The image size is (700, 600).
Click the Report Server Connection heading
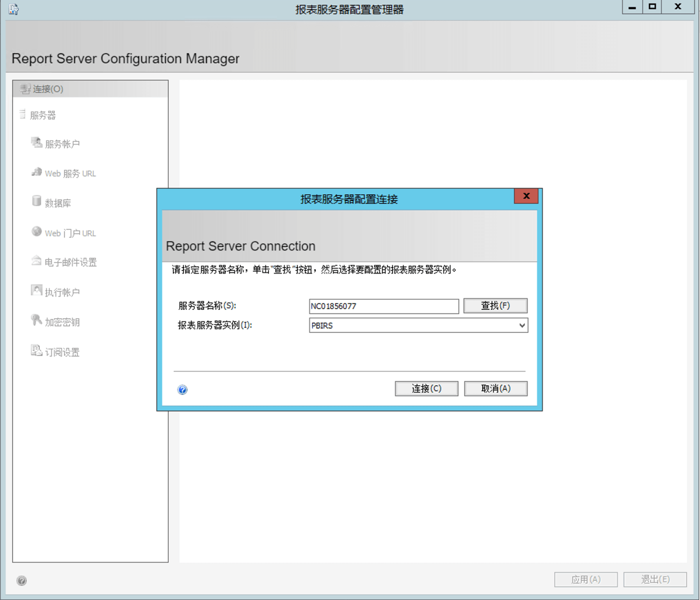[241, 246]
